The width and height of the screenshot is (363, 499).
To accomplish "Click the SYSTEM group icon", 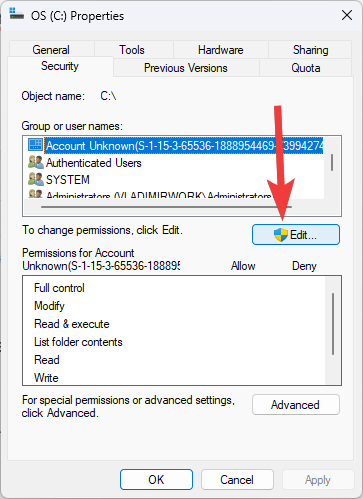I will [x=36, y=179].
